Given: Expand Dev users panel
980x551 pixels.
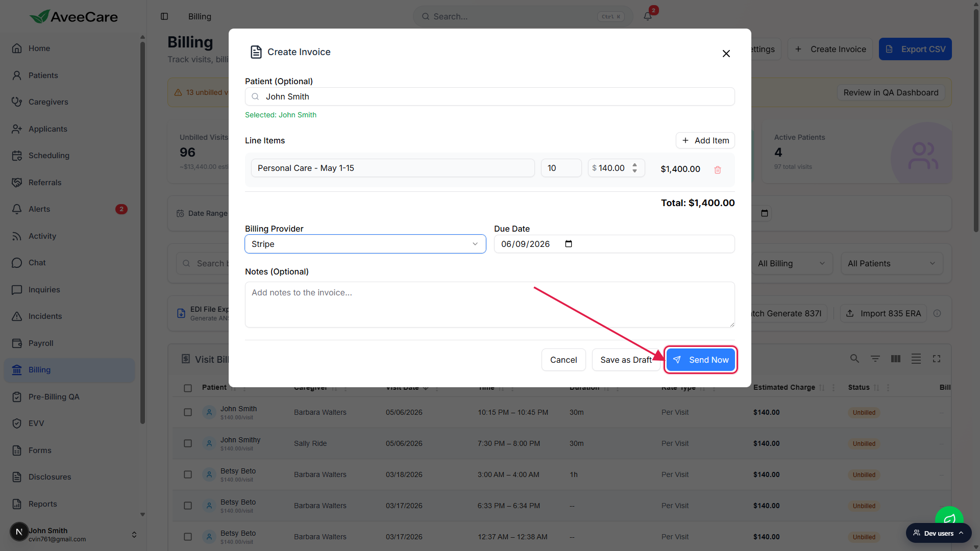Looking at the screenshot, I should pyautogui.click(x=938, y=533).
